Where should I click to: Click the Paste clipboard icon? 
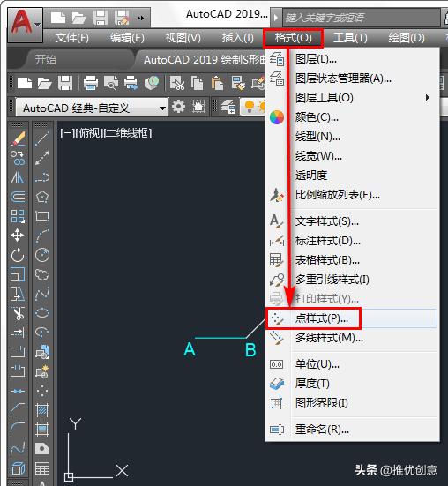point(217,83)
